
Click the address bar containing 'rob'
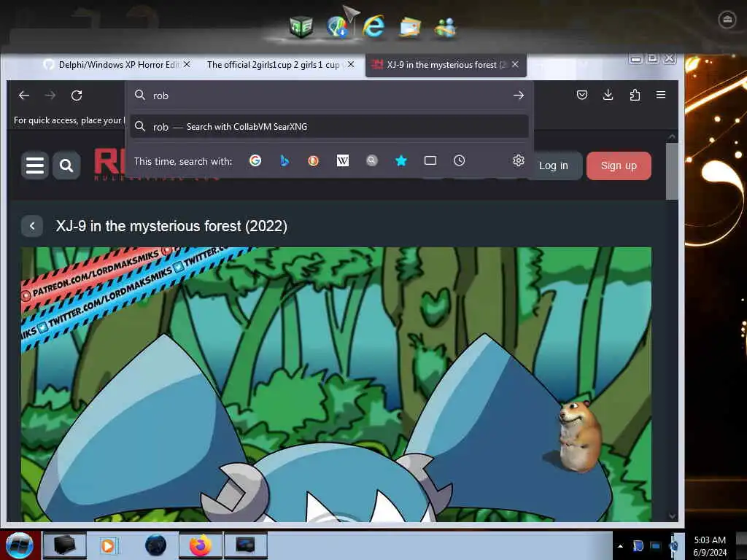pos(329,96)
